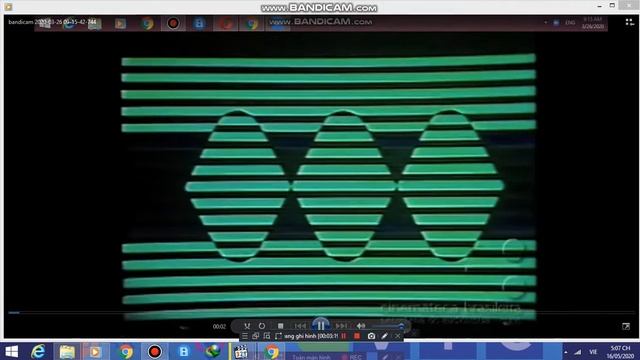Close the Bandicam recording bar
Image resolution: width=640 pixels, height=360 pixels.
398,336
